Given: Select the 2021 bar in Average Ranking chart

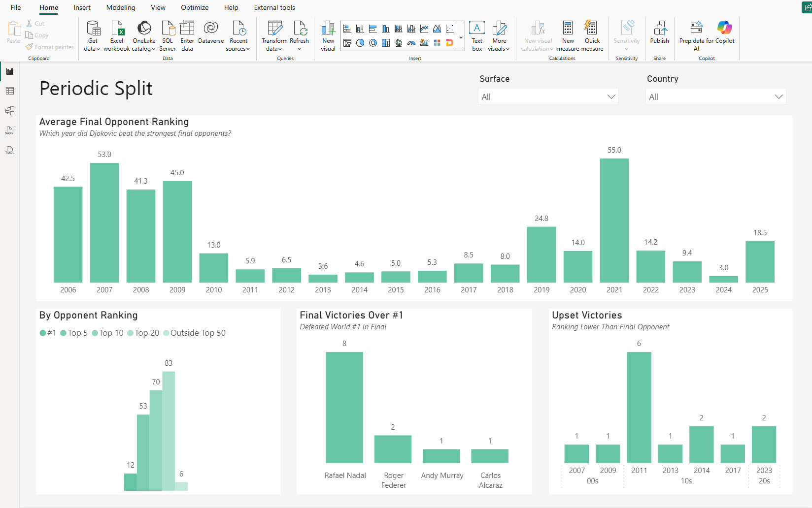Looking at the screenshot, I should (614, 221).
